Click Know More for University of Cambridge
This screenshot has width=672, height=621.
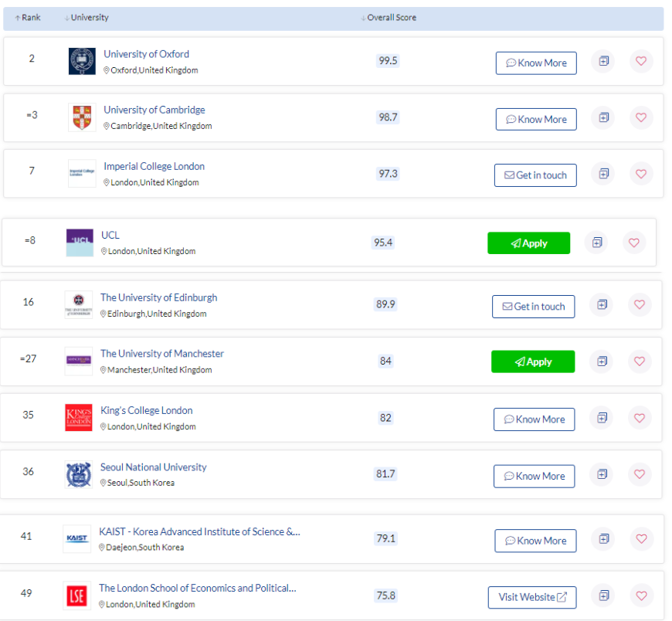[x=536, y=119]
